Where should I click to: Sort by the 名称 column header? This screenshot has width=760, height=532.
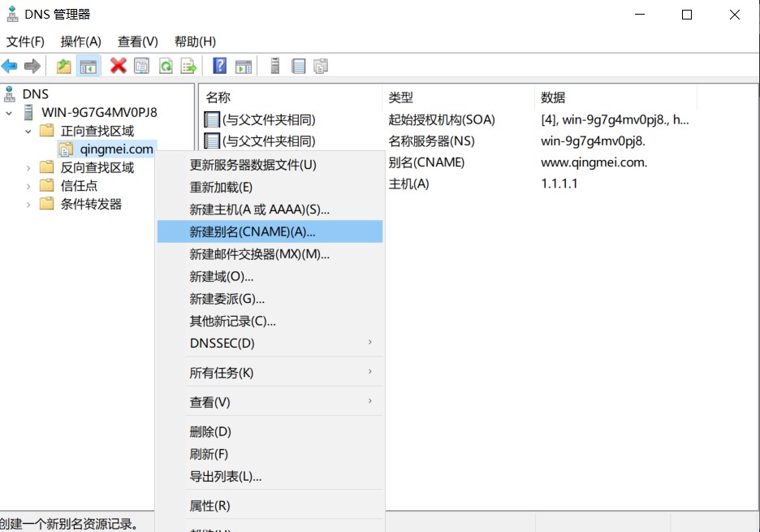[x=291, y=97]
